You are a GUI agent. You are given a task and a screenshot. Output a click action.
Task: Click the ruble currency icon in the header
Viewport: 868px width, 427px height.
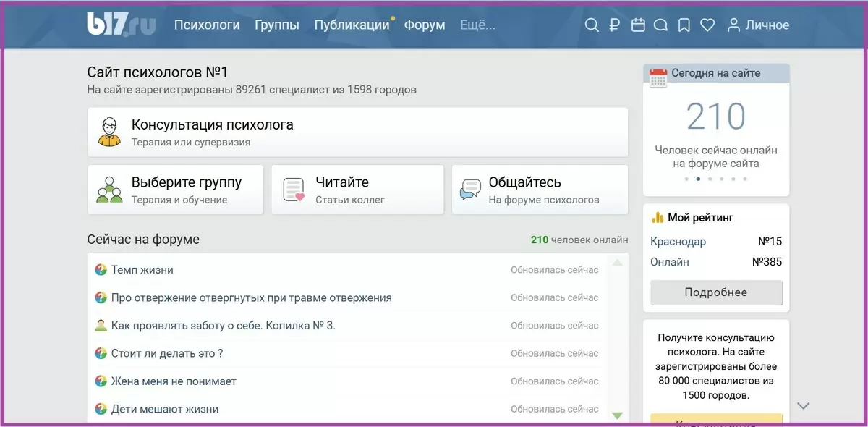[x=614, y=25]
